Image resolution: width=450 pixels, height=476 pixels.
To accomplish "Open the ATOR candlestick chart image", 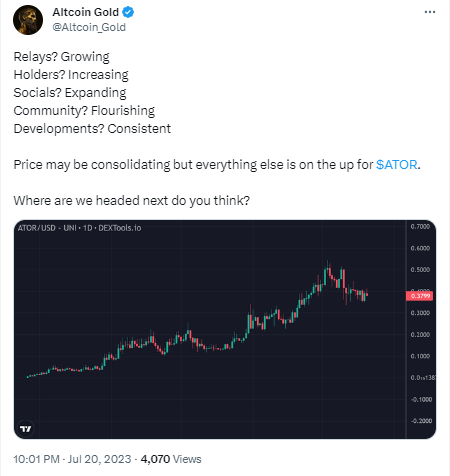I will click(225, 329).
